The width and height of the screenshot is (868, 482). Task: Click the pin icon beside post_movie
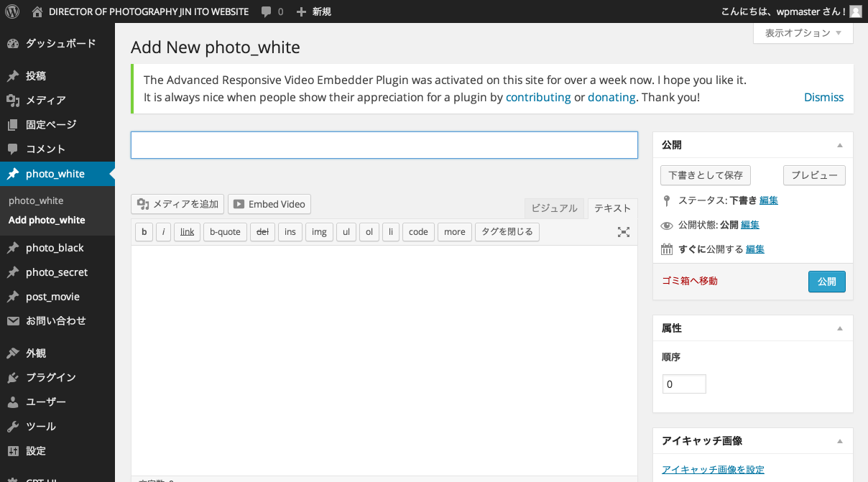pos(13,297)
